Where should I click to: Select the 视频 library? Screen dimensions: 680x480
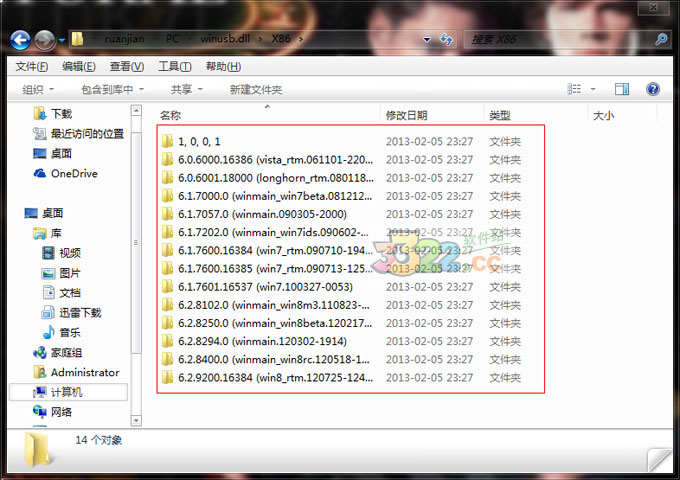coord(61,253)
